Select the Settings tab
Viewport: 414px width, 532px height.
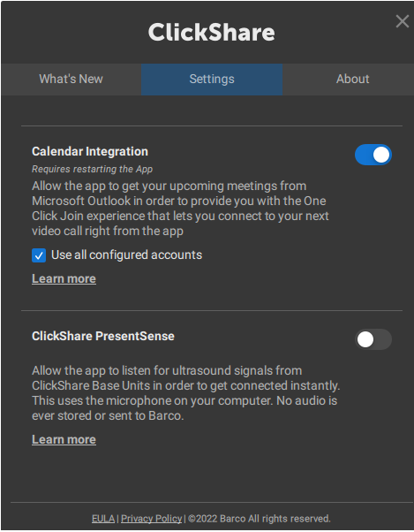pos(212,79)
